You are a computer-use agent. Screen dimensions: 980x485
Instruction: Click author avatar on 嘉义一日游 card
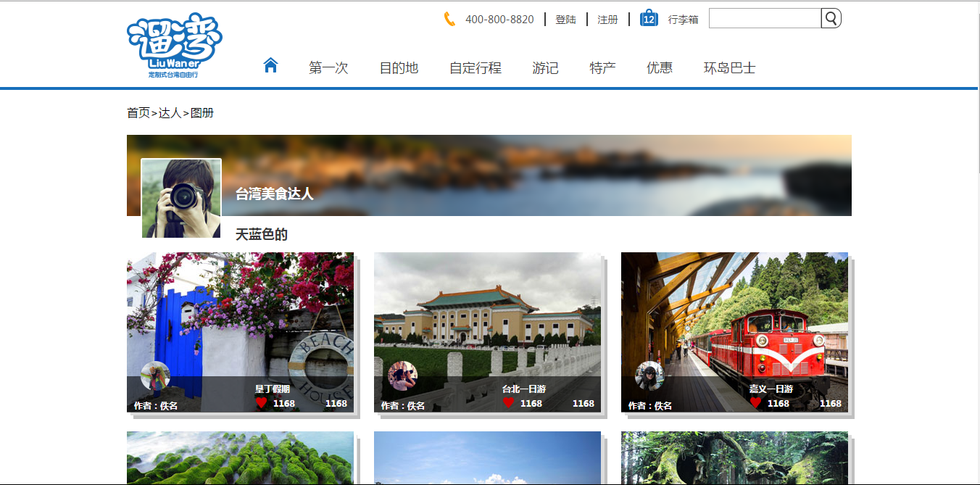(649, 376)
